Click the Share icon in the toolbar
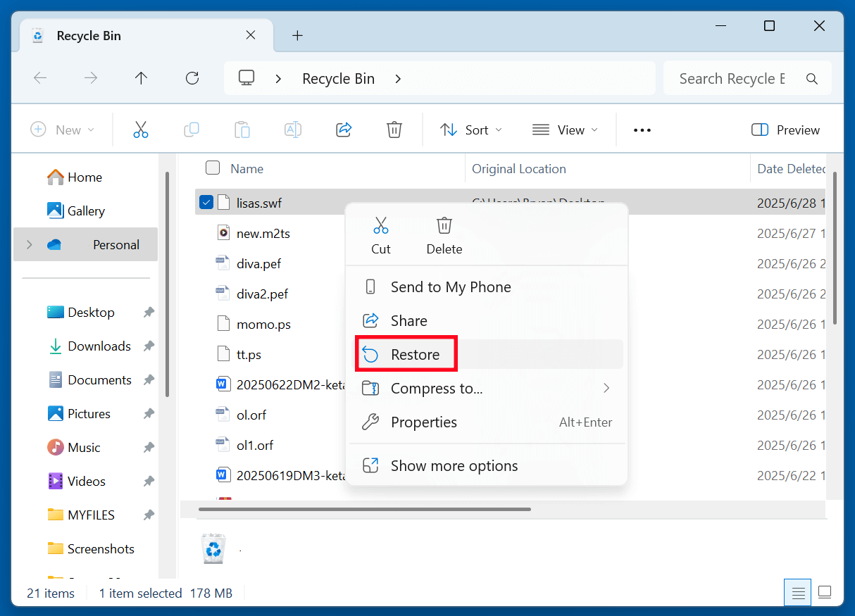Screen dimensions: 855x616 pos(343,130)
